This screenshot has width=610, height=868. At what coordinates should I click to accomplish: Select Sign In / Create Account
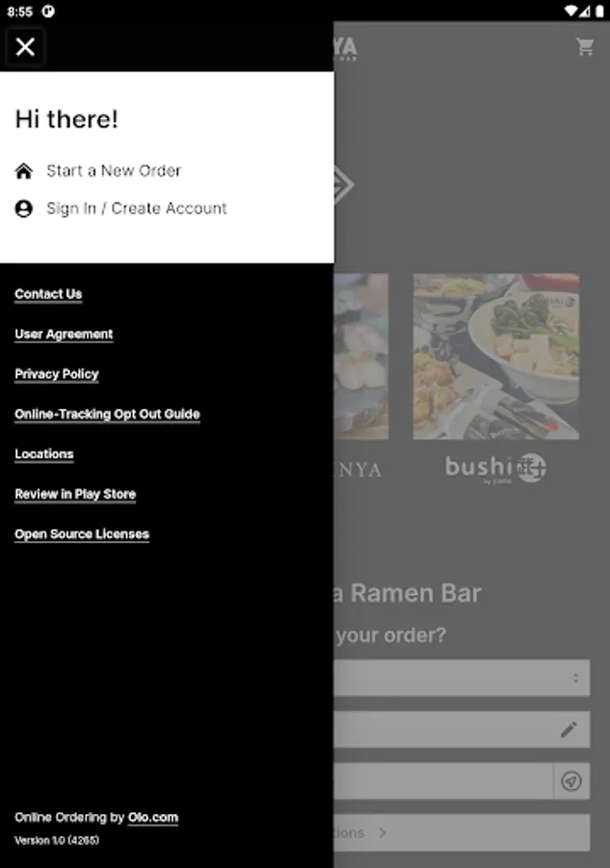(137, 208)
